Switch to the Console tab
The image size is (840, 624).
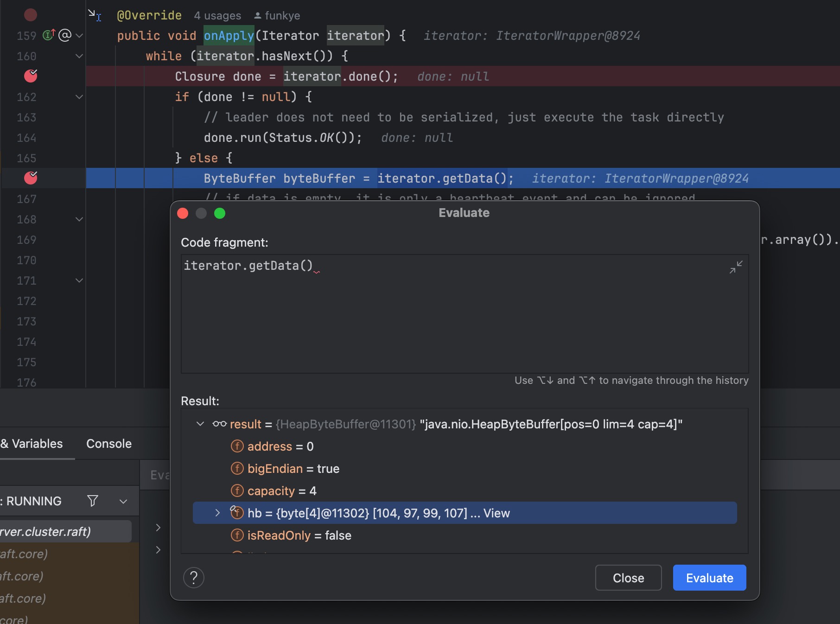pos(109,444)
